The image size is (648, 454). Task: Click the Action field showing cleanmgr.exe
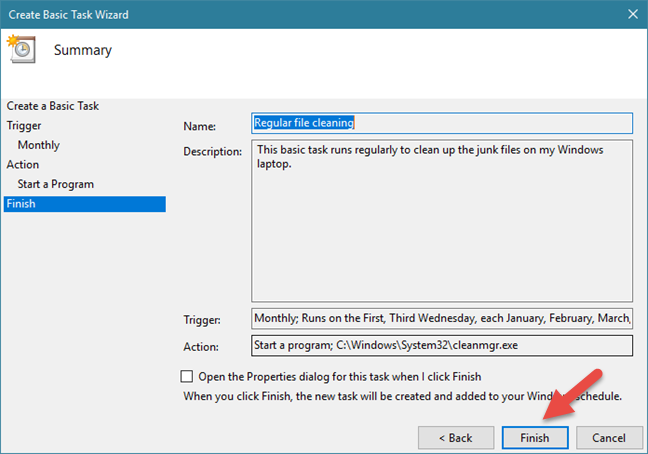point(441,345)
